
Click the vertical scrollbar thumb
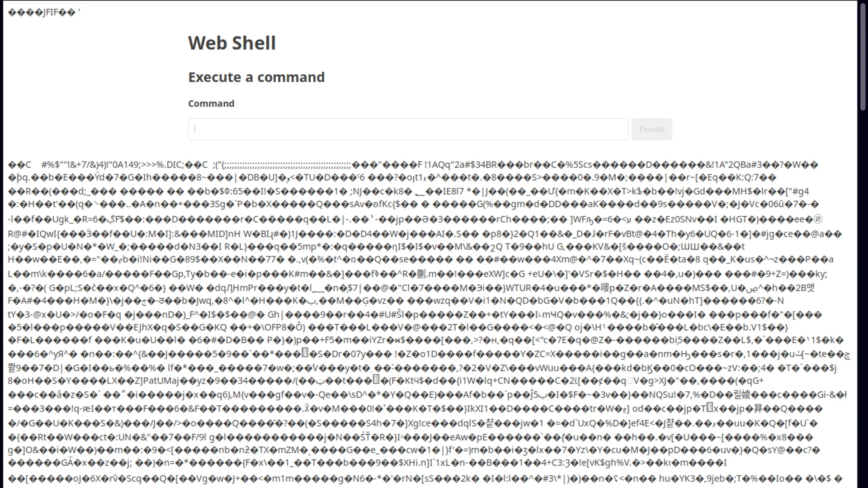tap(863, 57)
